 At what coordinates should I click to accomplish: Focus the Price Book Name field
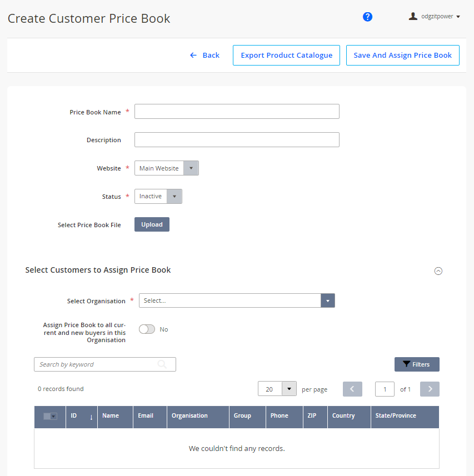[237, 112]
